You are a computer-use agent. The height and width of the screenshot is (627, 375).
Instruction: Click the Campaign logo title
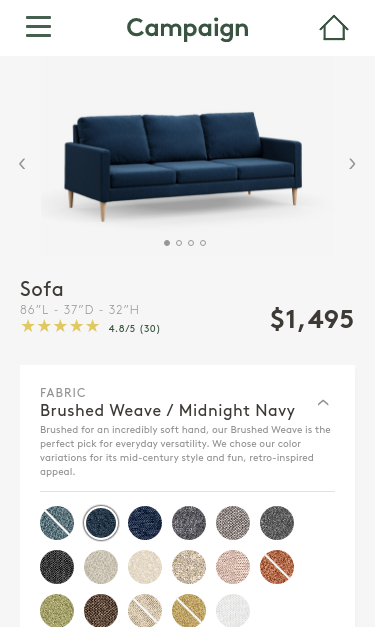188,29
